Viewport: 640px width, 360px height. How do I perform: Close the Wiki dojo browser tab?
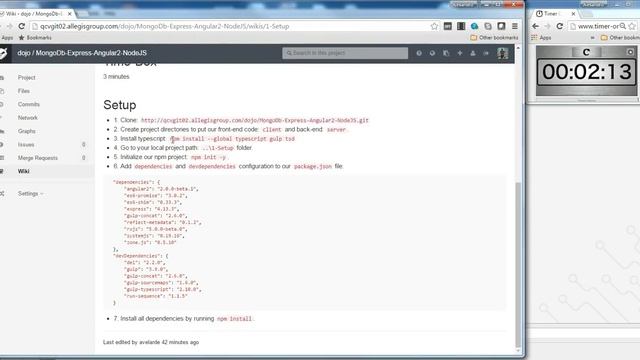(70, 13)
